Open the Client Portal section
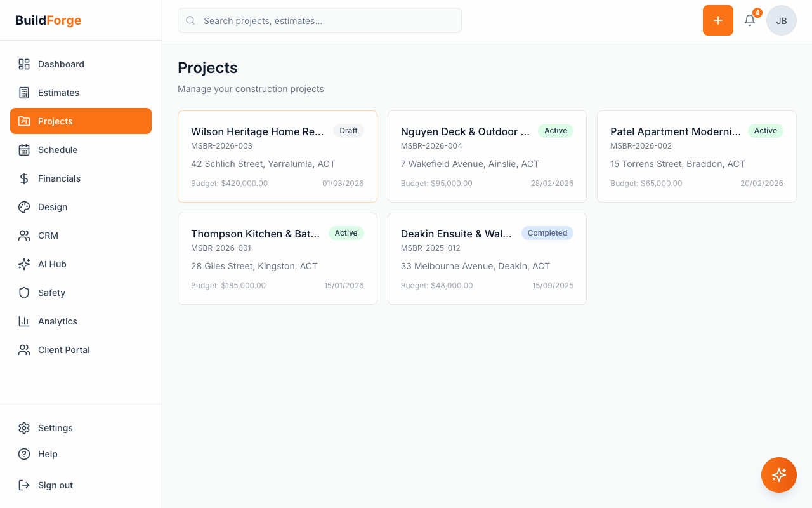The width and height of the screenshot is (812, 508). click(x=63, y=350)
